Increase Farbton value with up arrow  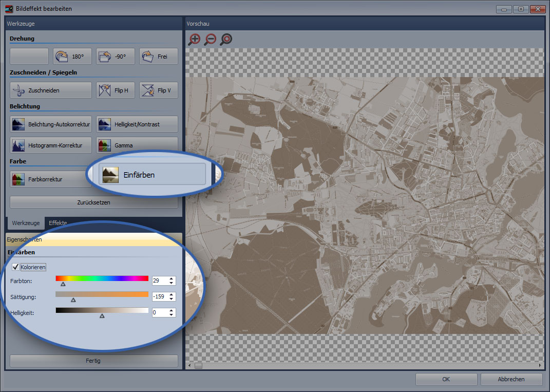coord(172,278)
